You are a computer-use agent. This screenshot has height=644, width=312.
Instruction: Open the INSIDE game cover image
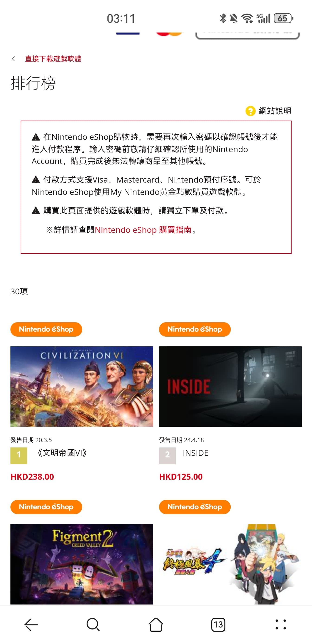(x=230, y=387)
